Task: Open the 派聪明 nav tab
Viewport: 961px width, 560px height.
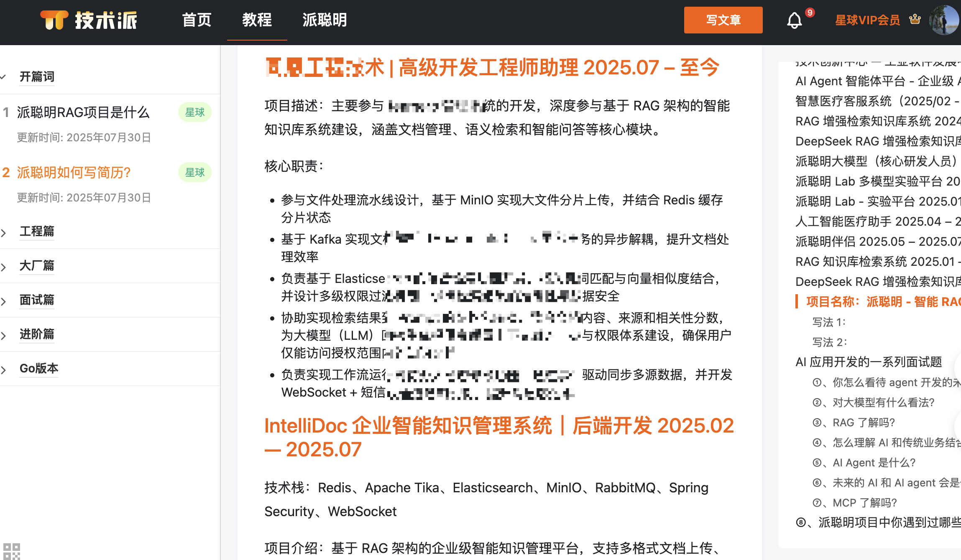Action: 325,20
